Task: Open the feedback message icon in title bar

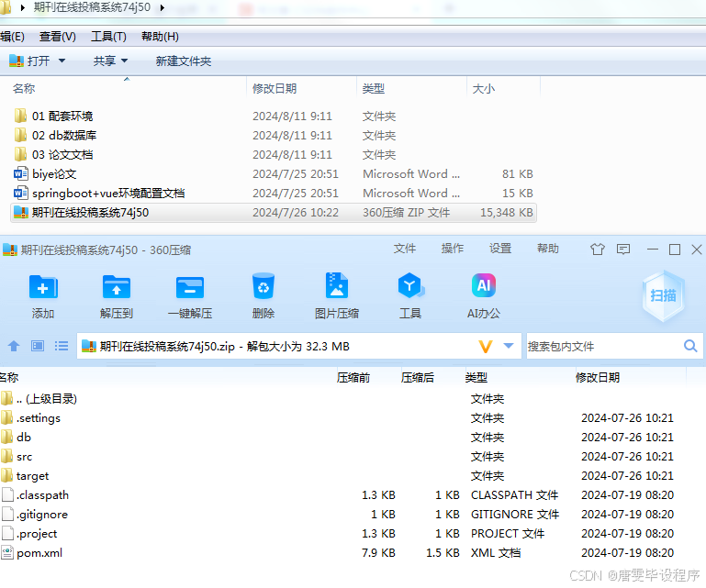Action: coord(623,250)
